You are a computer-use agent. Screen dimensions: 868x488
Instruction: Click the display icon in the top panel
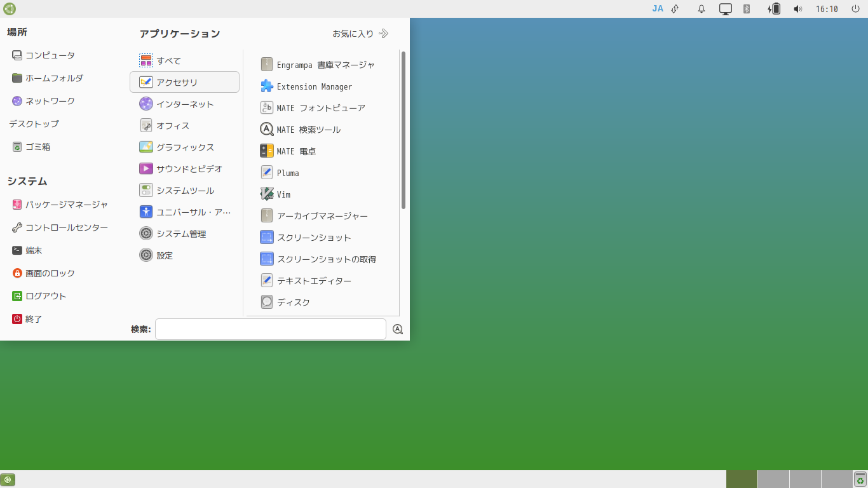point(726,9)
